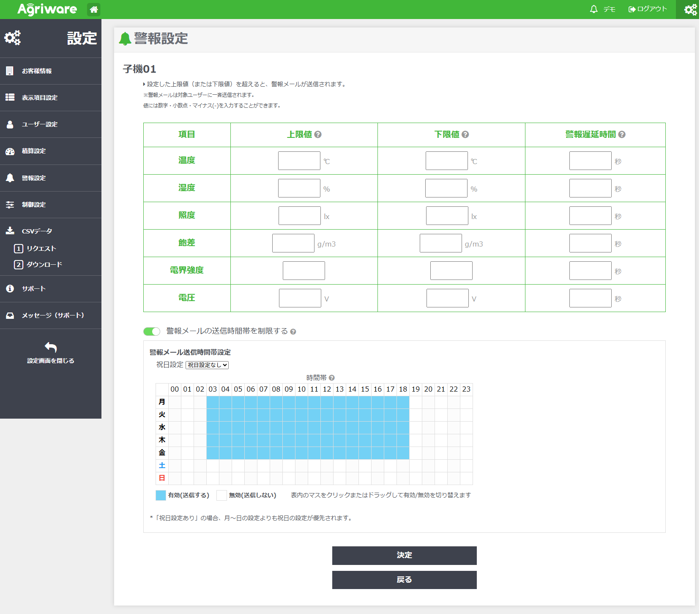Image resolution: width=700 pixels, height=614 pixels.
Task: Open the 祝日設定 holiday dropdown
Action: (207, 365)
